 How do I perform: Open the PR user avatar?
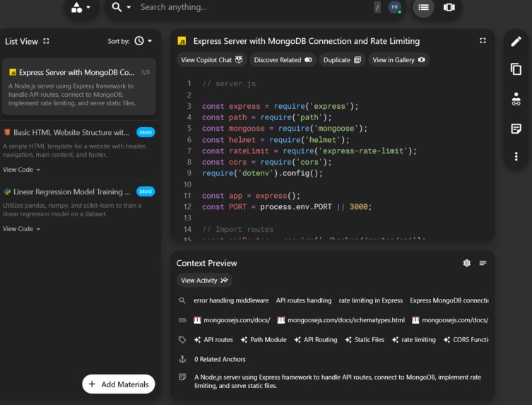coord(395,7)
